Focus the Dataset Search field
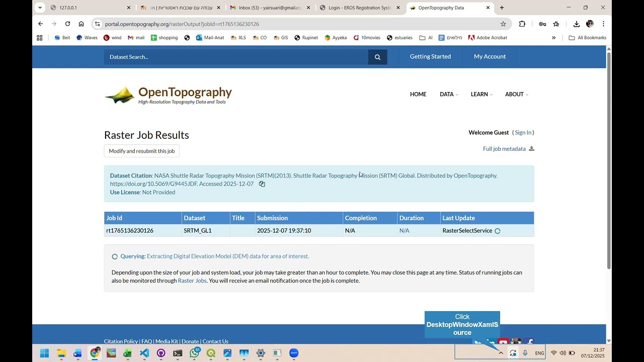Screen dimensions: 644x362 [236, 57]
